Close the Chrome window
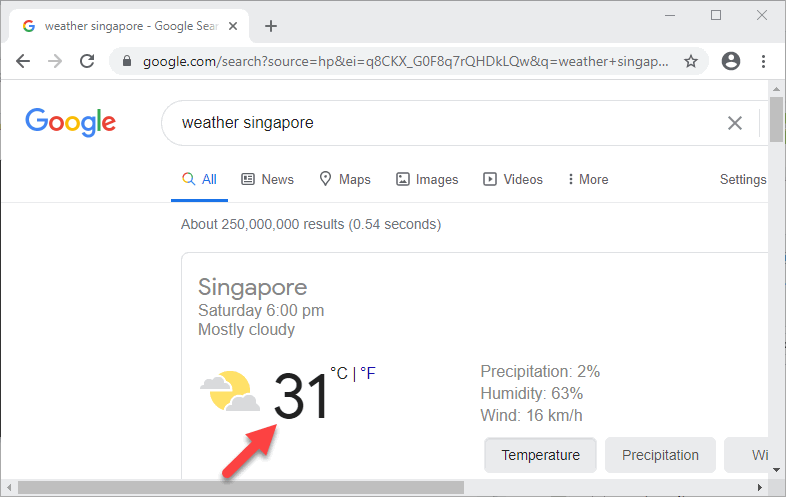This screenshot has height=497, width=786. [762, 16]
